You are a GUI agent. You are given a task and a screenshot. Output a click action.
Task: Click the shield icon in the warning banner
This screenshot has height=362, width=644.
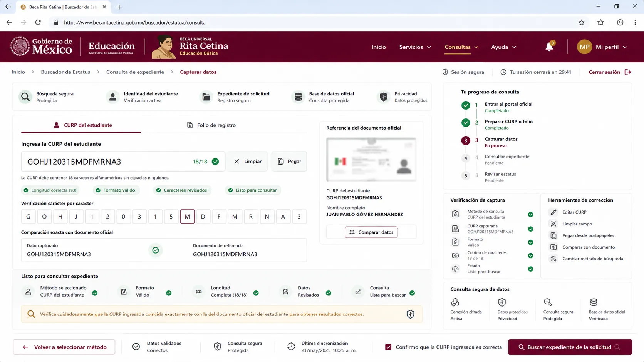pos(411,314)
